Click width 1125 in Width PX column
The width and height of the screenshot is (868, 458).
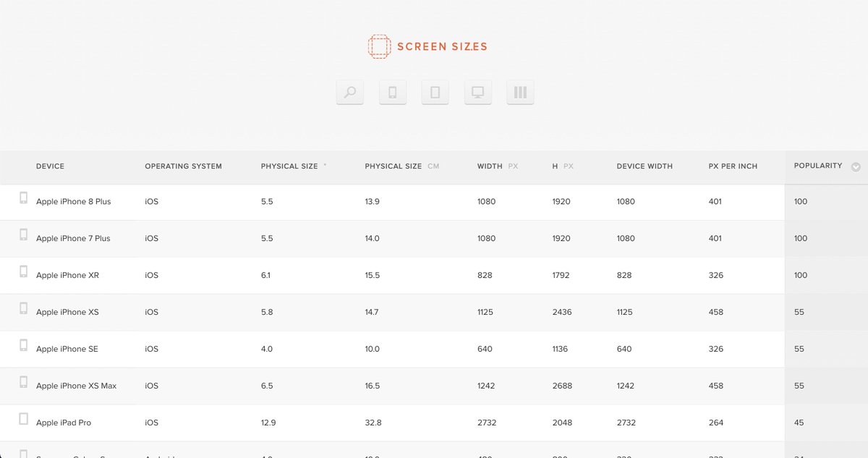485,313
